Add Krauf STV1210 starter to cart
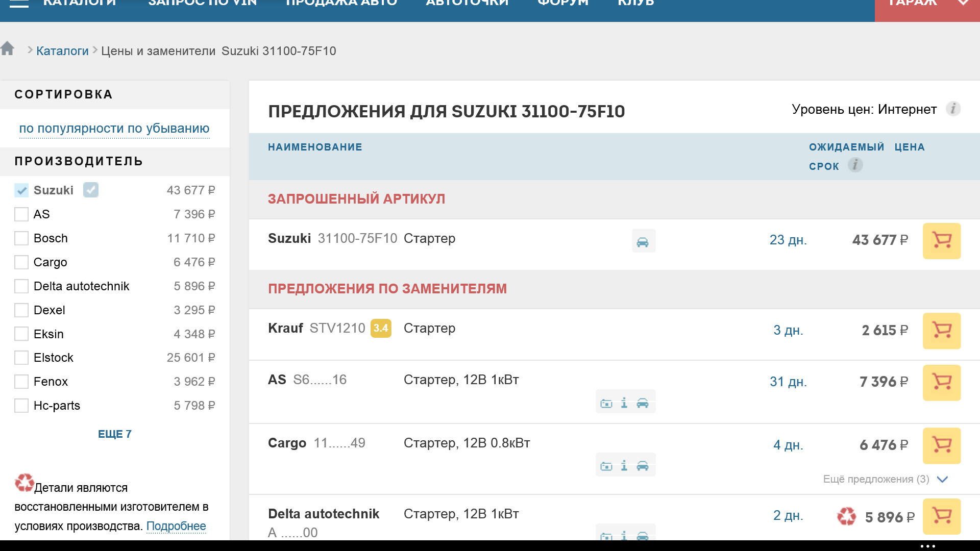The image size is (980, 551). [941, 331]
